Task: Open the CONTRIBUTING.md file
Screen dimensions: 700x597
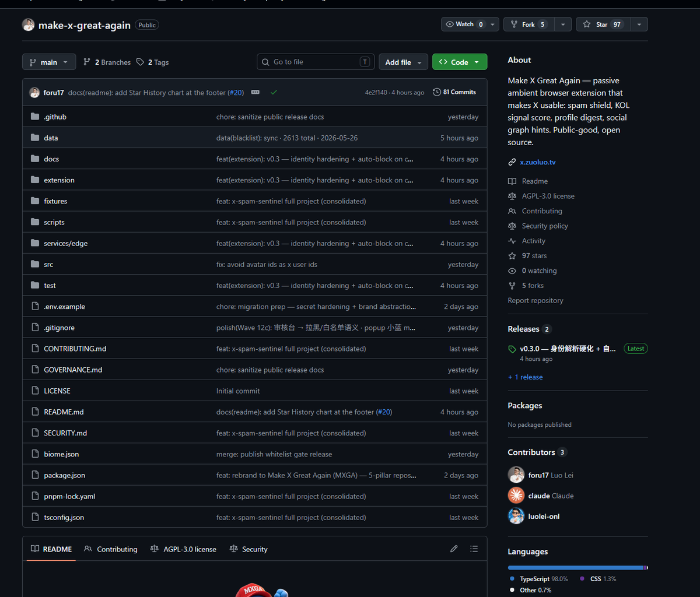Action: tap(75, 349)
